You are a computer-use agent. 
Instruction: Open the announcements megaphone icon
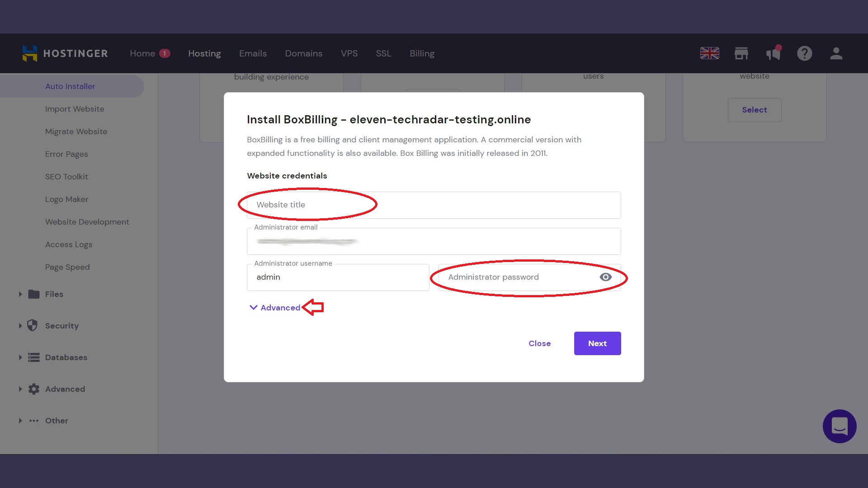pos(774,53)
